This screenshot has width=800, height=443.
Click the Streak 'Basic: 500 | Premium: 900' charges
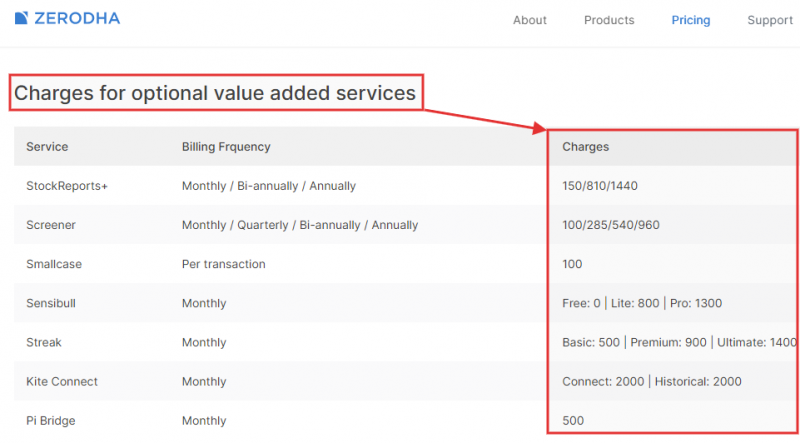(x=679, y=342)
